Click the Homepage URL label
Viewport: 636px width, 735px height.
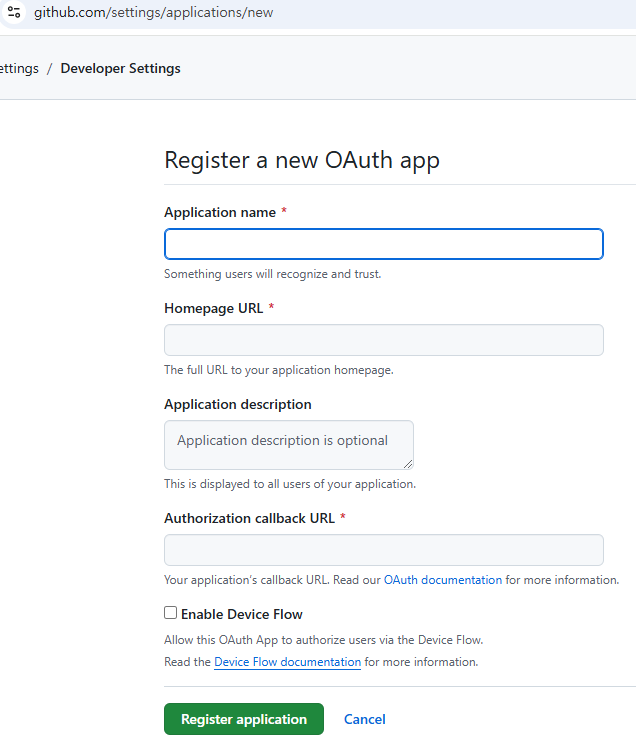click(x=214, y=308)
